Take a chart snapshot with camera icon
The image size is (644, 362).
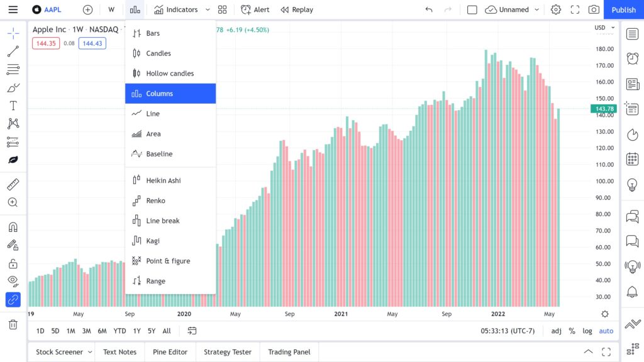(x=594, y=9)
